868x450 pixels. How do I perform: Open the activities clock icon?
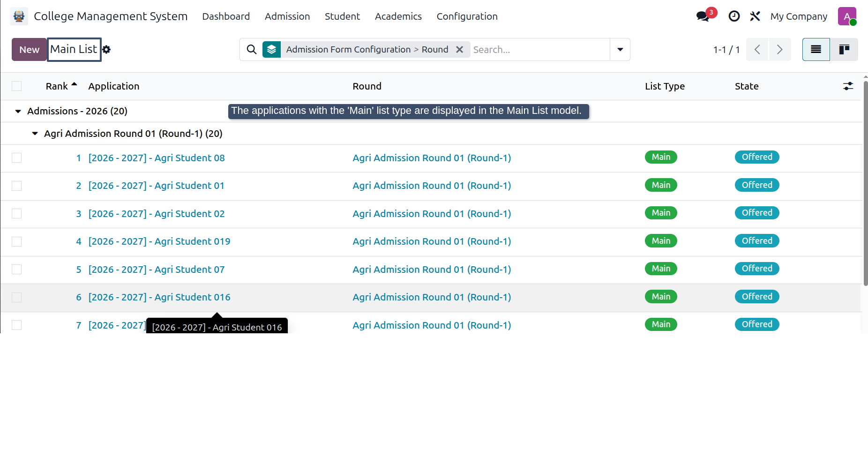734,16
